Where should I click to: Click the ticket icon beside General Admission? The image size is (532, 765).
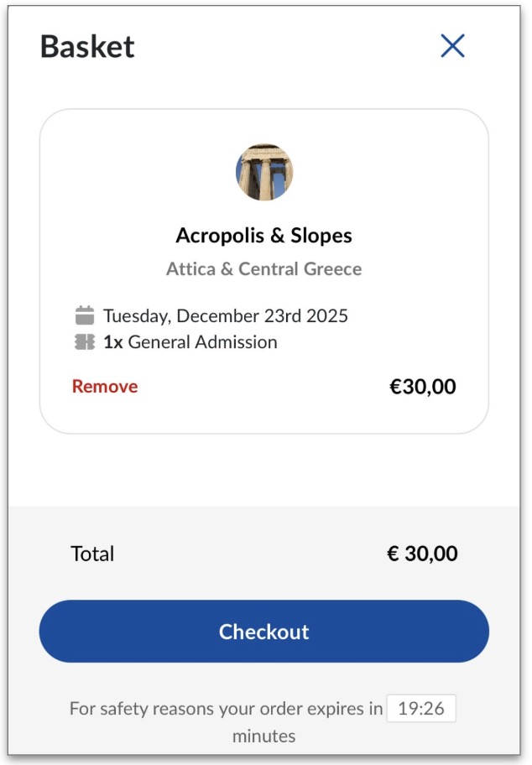[x=85, y=342]
